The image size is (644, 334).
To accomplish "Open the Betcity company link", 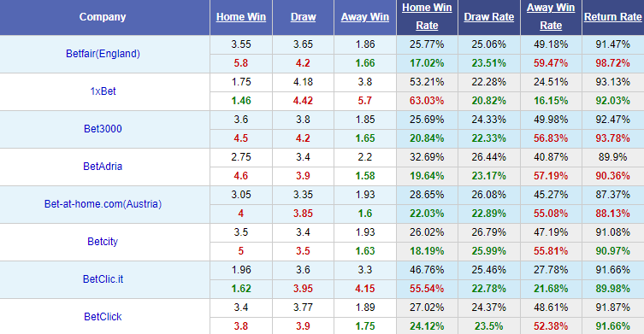I will (103, 241).
